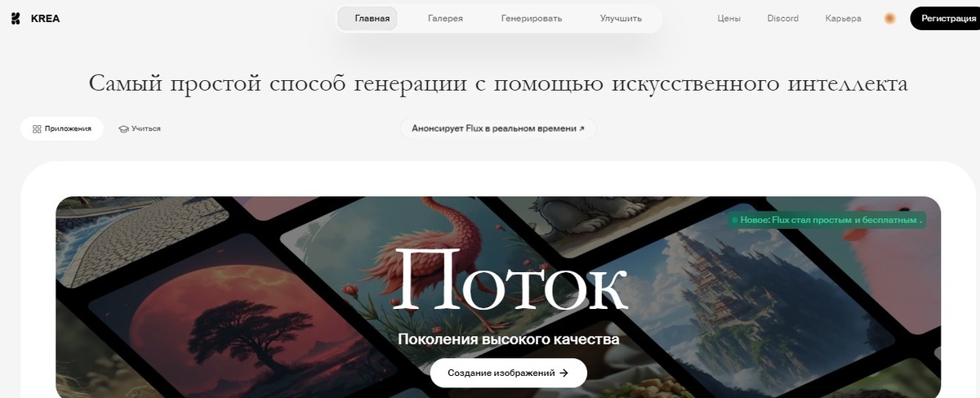The image size is (980, 398).
Task: Click the green dot in the Новое badge
Action: click(734, 220)
